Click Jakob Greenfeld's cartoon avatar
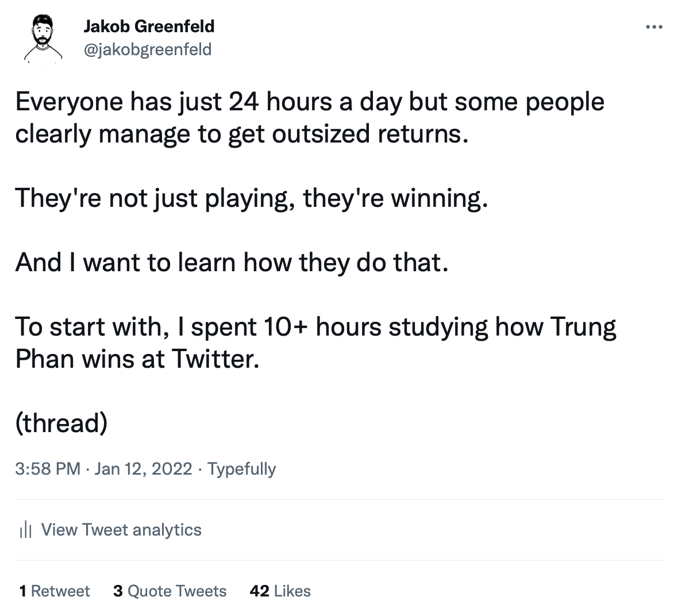 click(x=43, y=38)
